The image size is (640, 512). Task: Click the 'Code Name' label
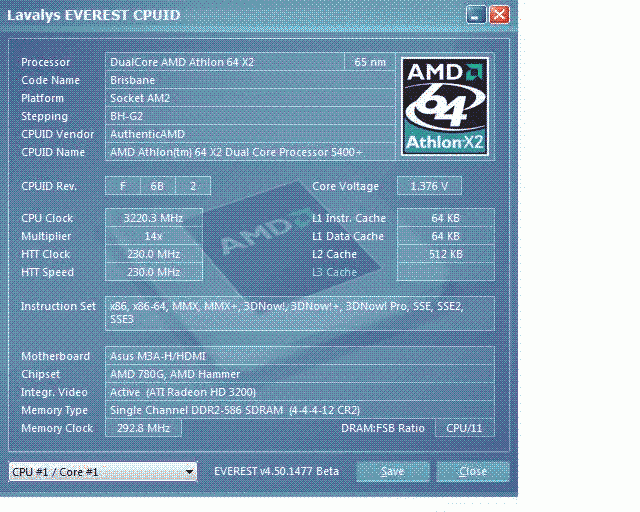51,80
